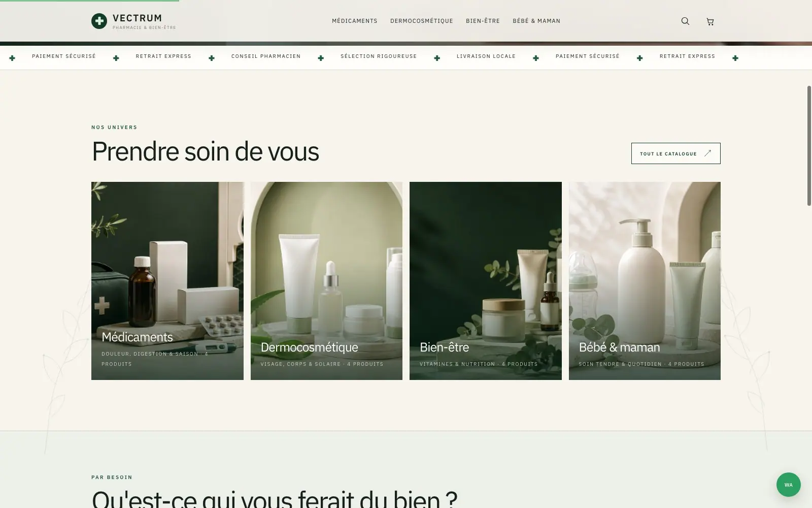Viewport: 812px width, 508px height.
Task: Click the Conseil Pharmacien banner text
Action: [266, 56]
